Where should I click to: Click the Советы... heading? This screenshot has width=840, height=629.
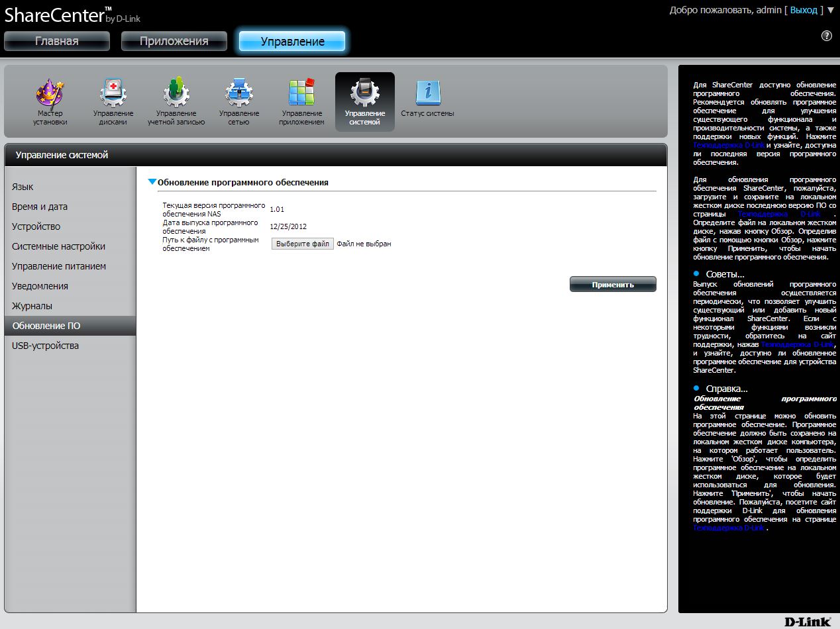725,274
